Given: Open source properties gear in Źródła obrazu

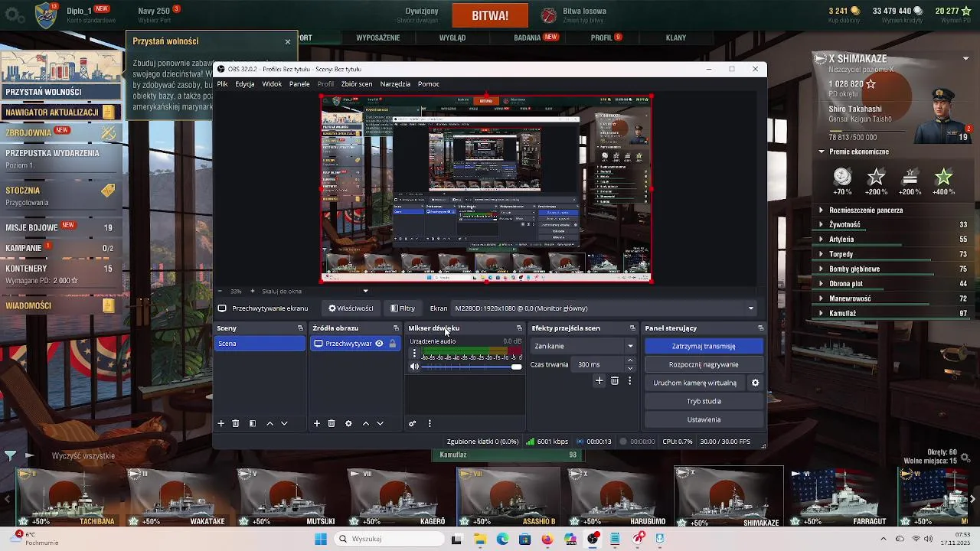Looking at the screenshot, I should [x=348, y=423].
